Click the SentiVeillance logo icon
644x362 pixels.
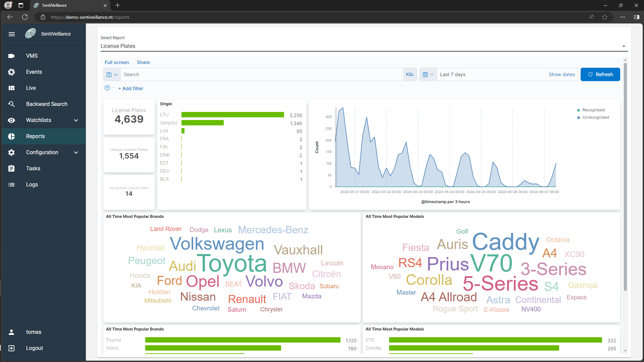[31, 34]
